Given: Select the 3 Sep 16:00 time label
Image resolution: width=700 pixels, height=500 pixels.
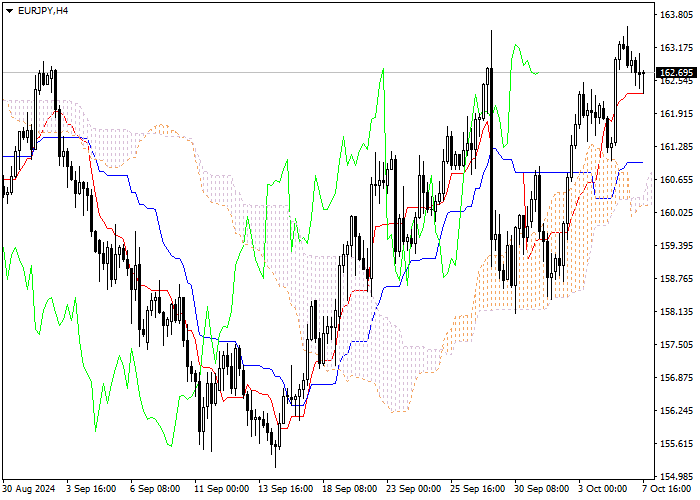Looking at the screenshot, I should (x=91, y=489).
